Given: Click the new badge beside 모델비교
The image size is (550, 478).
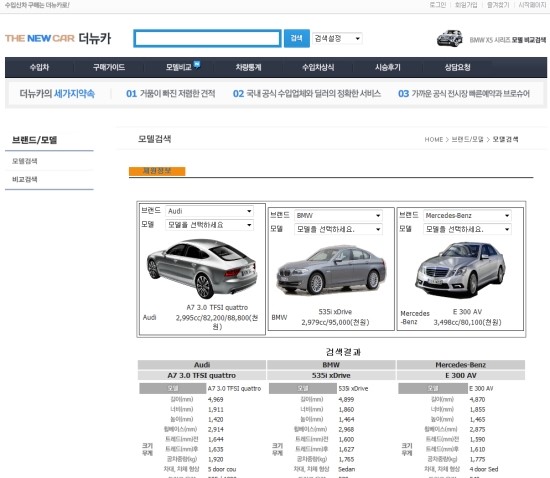Looking at the screenshot, I should pyautogui.click(x=197, y=65).
